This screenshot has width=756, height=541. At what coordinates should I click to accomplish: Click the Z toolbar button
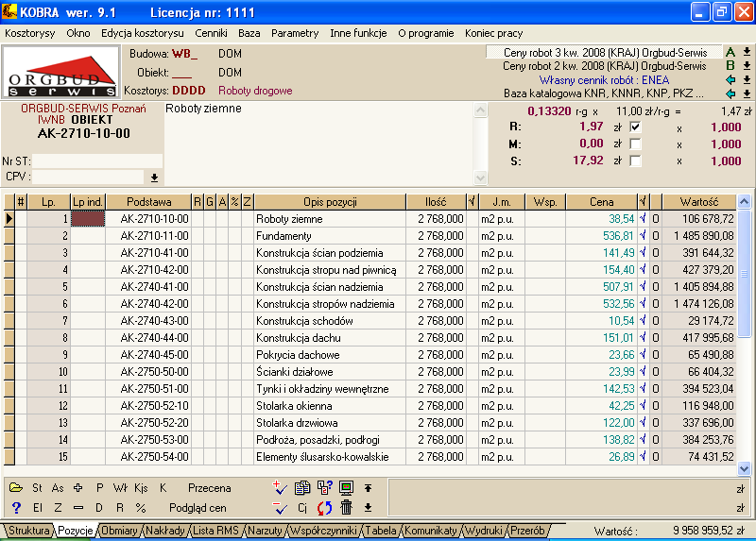click(58, 508)
